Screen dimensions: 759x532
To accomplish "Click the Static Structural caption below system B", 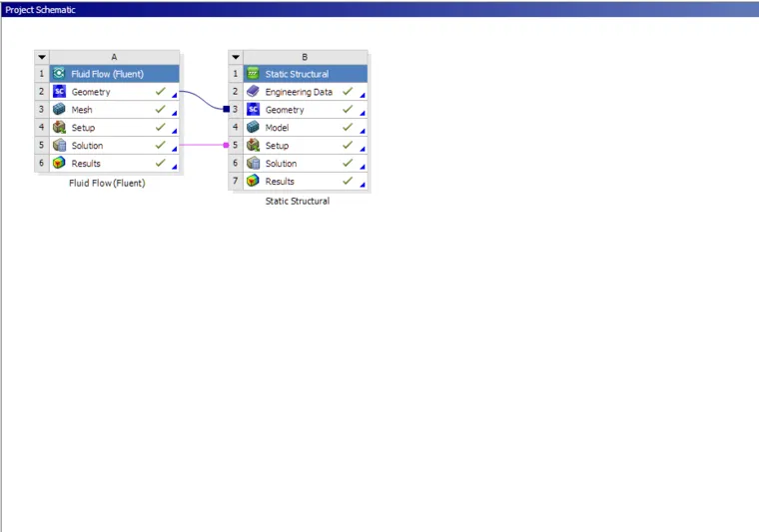I will pyautogui.click(x=298, y=201).
